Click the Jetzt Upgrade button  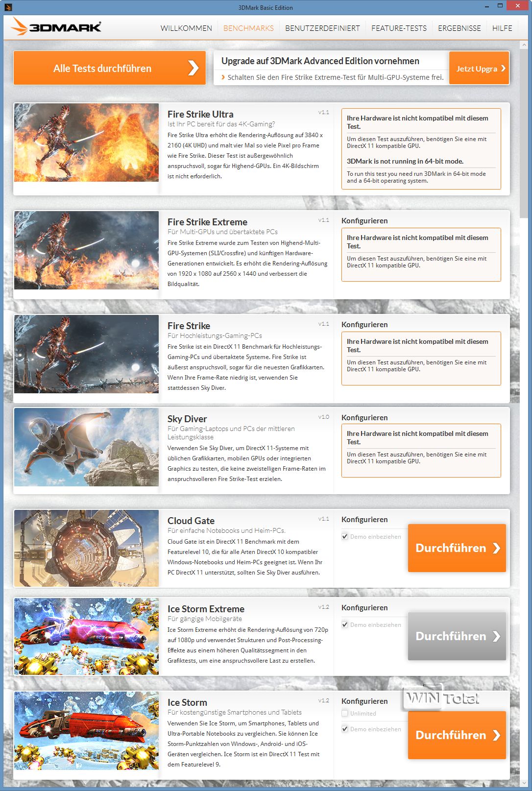pyautogui.click(x=479, y=68)
